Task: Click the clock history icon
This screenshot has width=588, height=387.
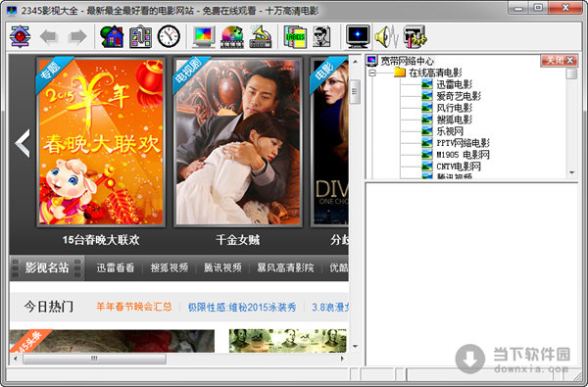Action: point(169,36)
